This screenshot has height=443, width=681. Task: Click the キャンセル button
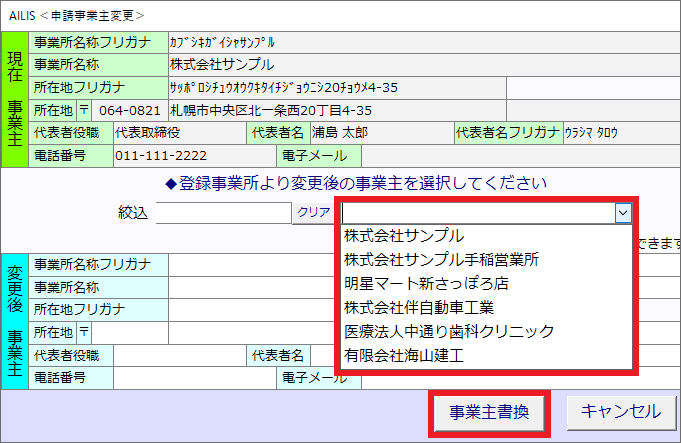coord(620,412)
